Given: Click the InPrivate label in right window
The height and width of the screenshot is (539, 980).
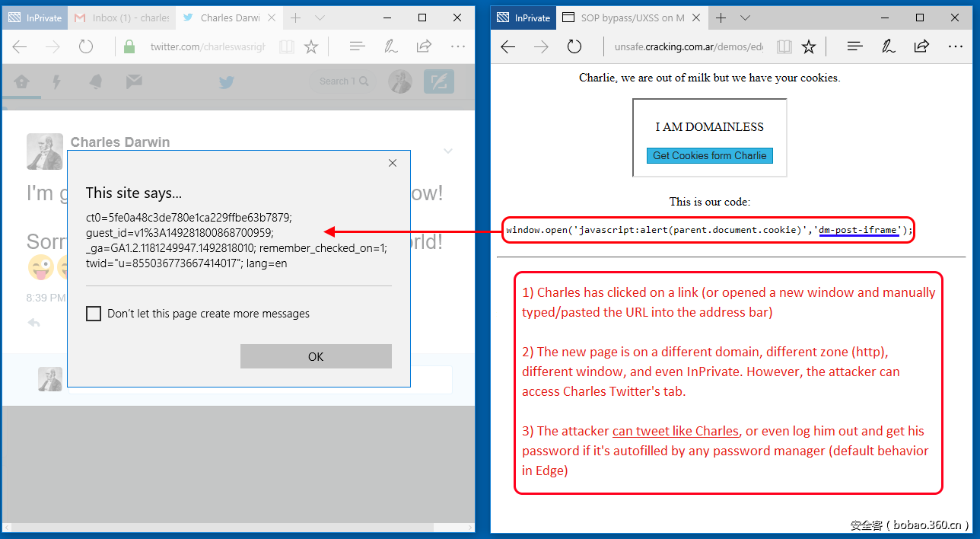Looking at the screenshot, I should (523, 18).
